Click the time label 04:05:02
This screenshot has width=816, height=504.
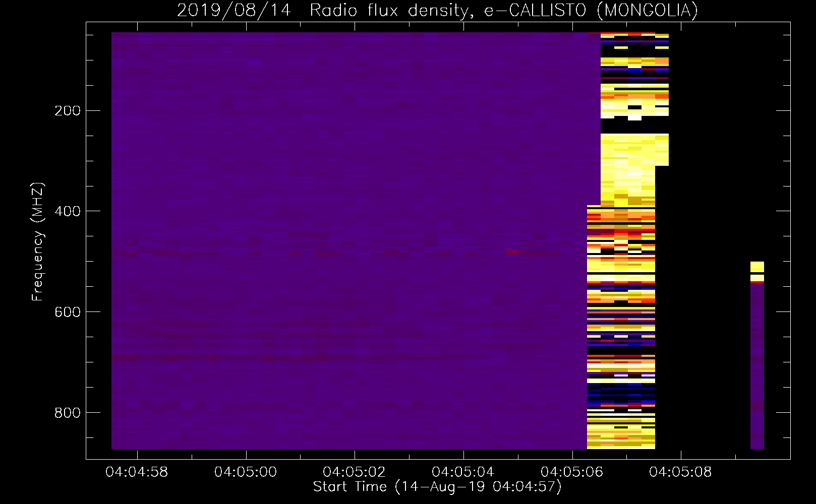click(x=354, y=472)
